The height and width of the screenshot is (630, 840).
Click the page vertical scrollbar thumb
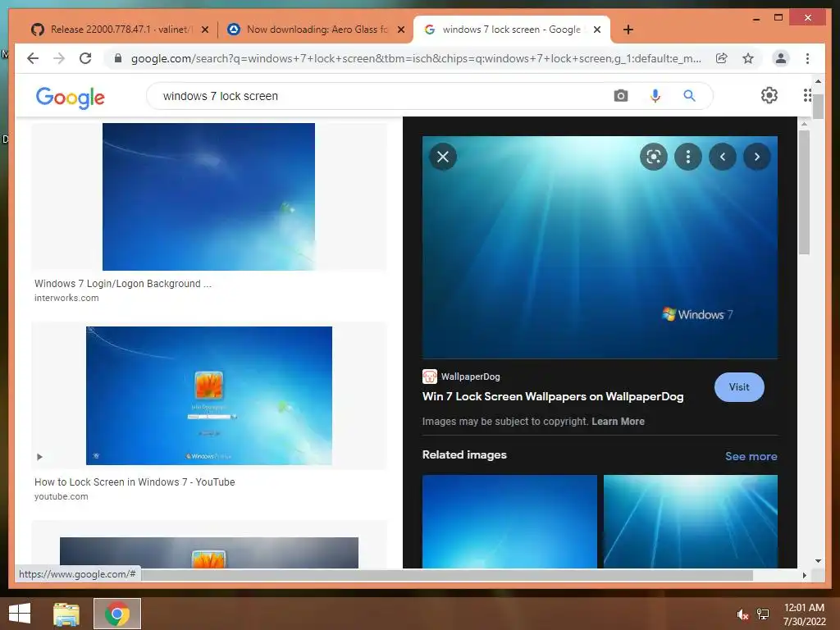click(818, 106)
